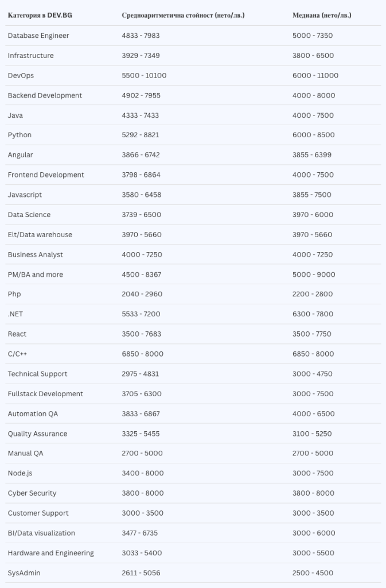Click the 'Медиана (нето/лв.)' column header
This screenshot has width=386, height=588.
tap(322, 15)
